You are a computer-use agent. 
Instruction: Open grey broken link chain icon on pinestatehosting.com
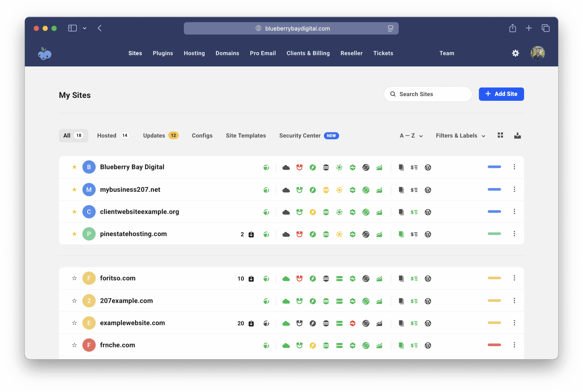[366, 234]
